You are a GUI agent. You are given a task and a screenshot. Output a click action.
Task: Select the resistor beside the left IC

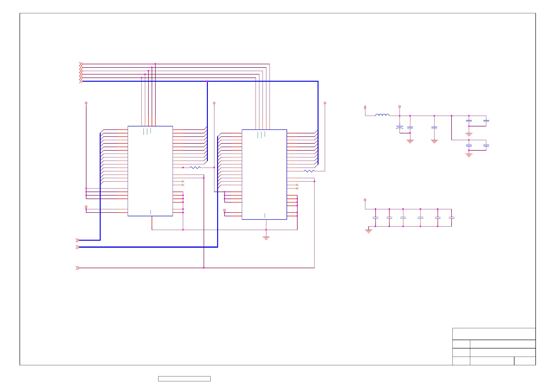195,167
